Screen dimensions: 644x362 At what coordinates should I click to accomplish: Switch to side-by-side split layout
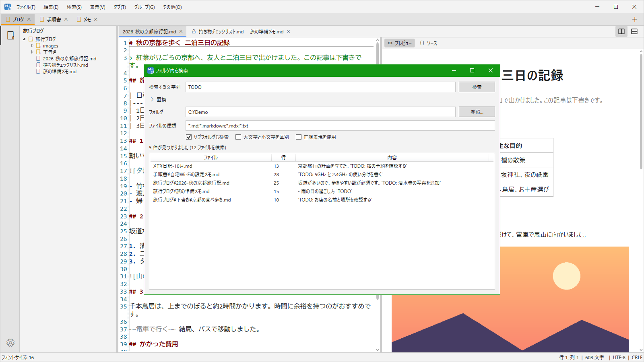pyautogui.click(x=621, y=31)
